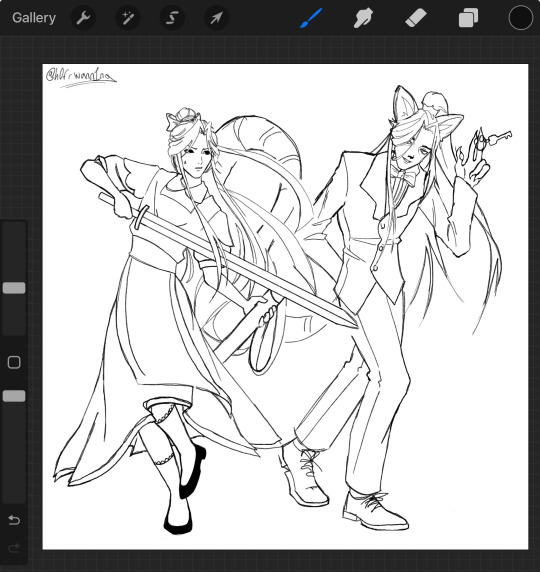Screen dimensions: 540x572
Task: Return to the Gallery
Action: point(34,18)
